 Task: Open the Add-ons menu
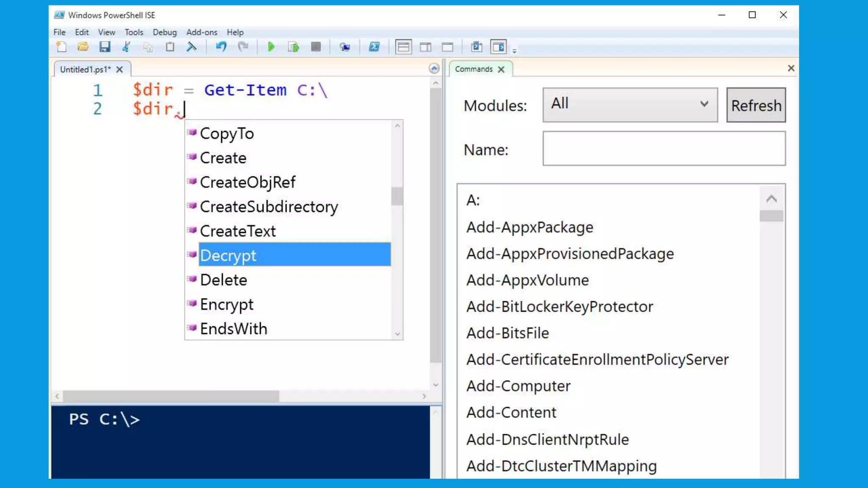[x=202, y=32]
